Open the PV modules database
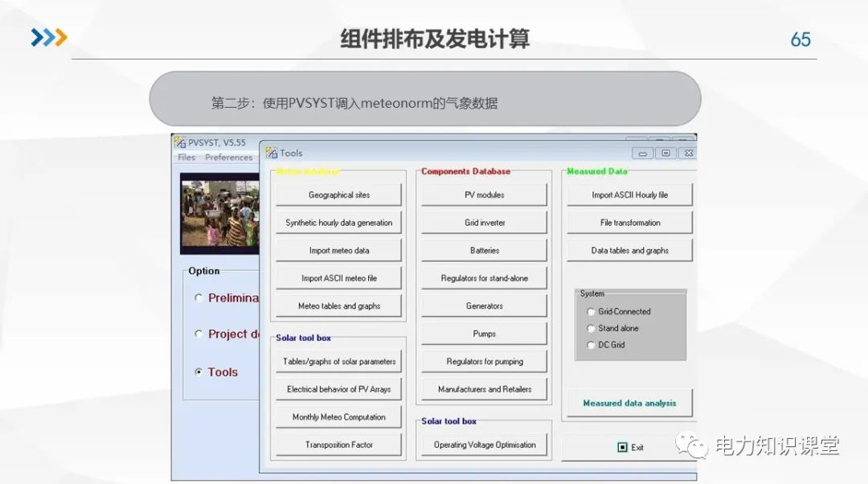The image size is (868, 484). pyautogui.click(x=484, y=194)
